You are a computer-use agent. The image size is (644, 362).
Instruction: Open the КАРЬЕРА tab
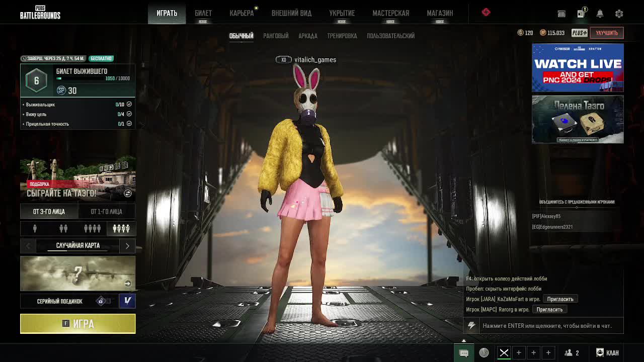[242, 13]
